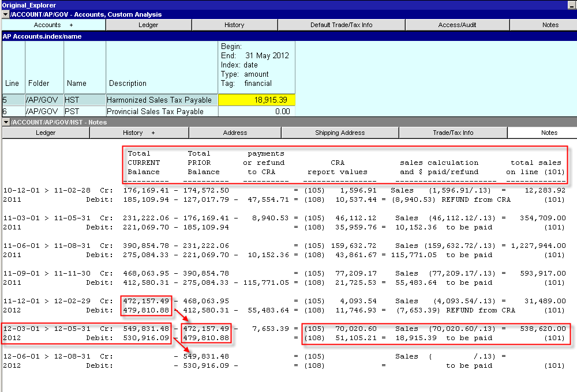This screenshot has width=577, height=392.
Task: Click the PST 0.00 amount cell
Action: pyautogui.click(x=257, y=111)
